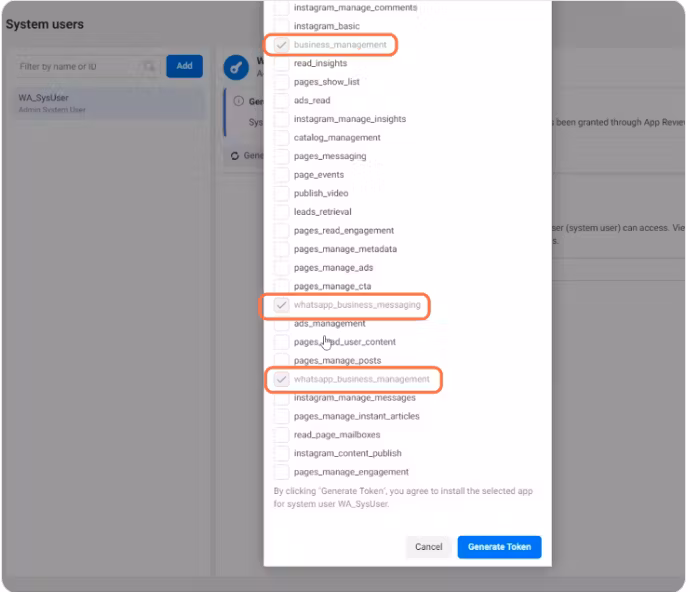The width and height of the screenshot is (690, 592).
Task: Cancel the token permissions dialog
Action: tap(428, 547)
